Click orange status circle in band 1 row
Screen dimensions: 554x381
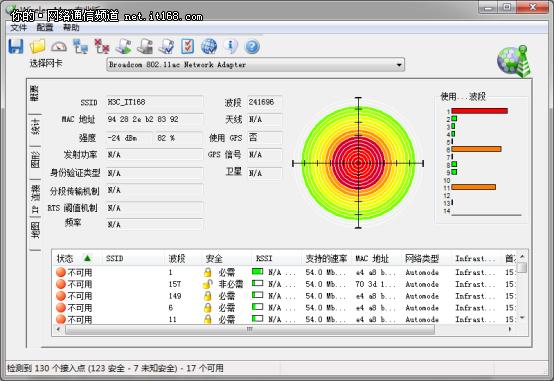point(61,272)
